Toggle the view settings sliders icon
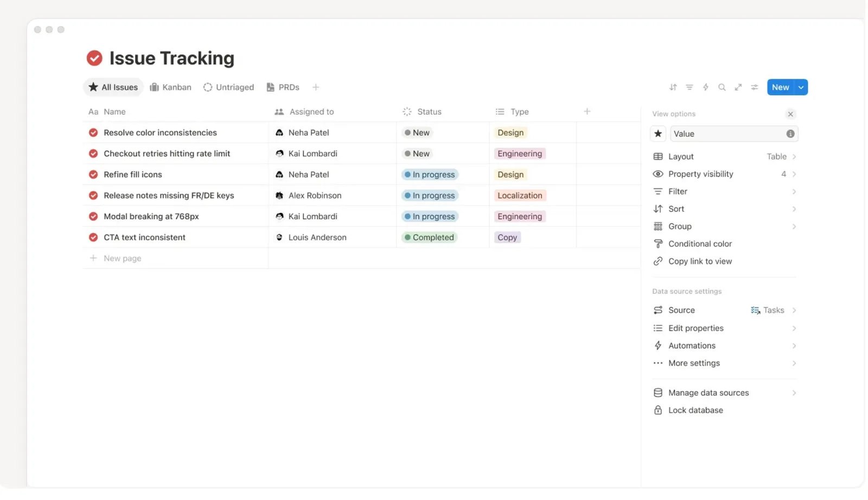The height and width of the screenshot is (500, 868). (x=754, y=87)
